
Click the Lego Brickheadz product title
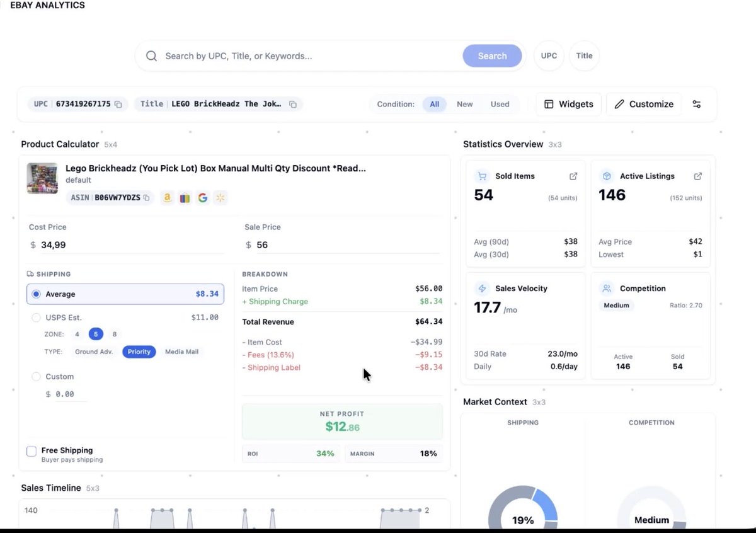[x=215, y=168]
